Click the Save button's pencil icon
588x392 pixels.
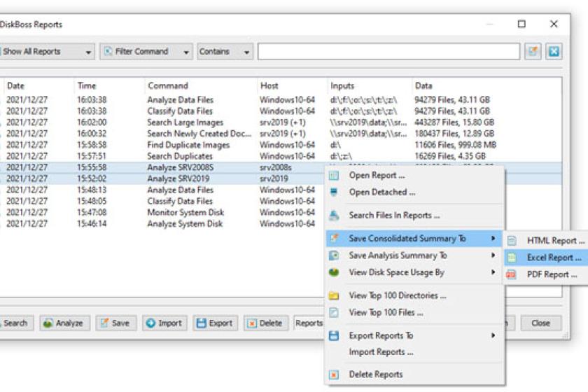click(104, 323)
